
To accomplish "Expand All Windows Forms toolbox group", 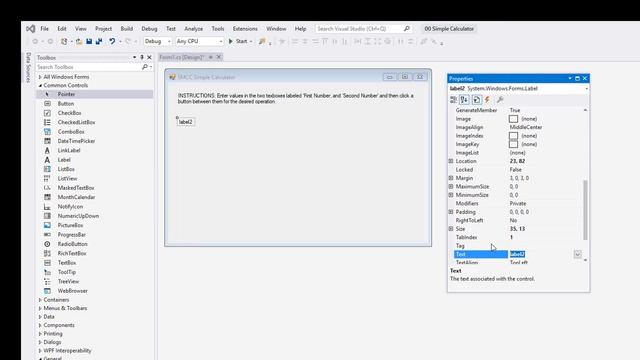I will click(x=40, y=77).
